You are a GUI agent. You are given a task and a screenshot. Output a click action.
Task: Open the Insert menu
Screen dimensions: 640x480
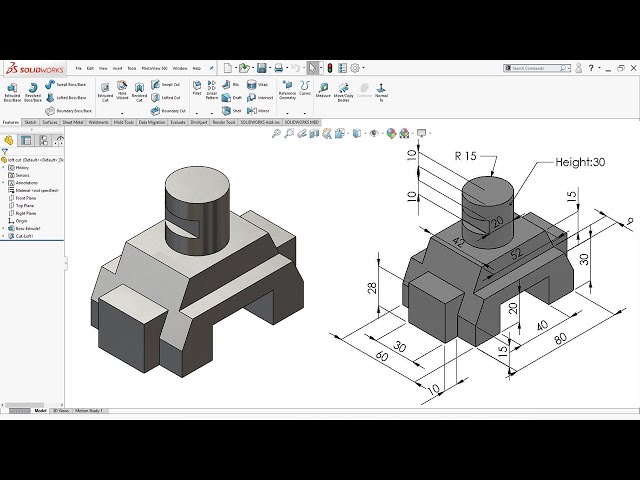118,69
